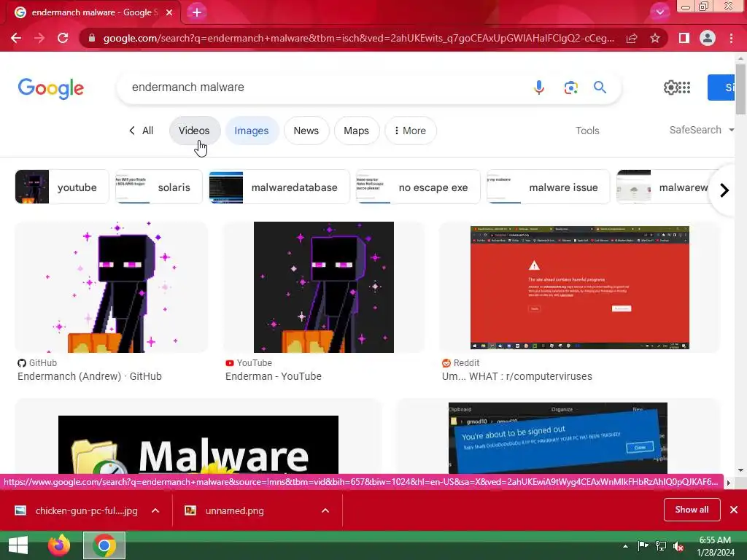Bookmark this page with the star
747x560 pixels.
(x=655, y=38)
